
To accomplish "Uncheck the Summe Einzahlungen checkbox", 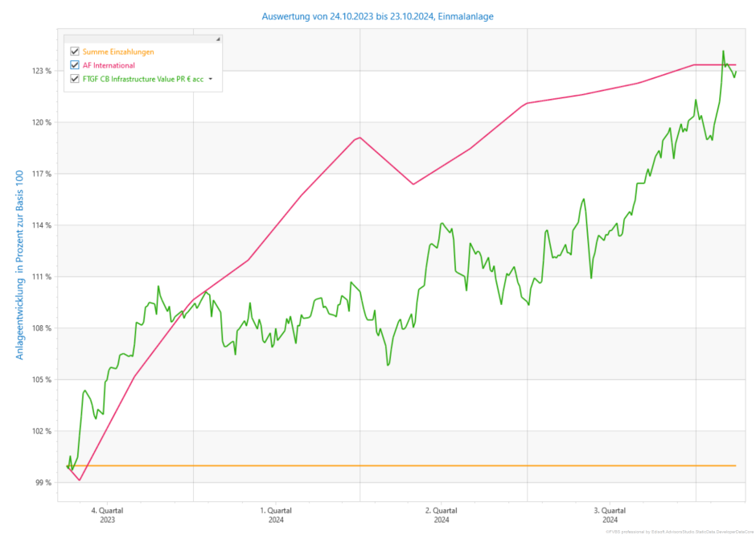I will point(75,51).
